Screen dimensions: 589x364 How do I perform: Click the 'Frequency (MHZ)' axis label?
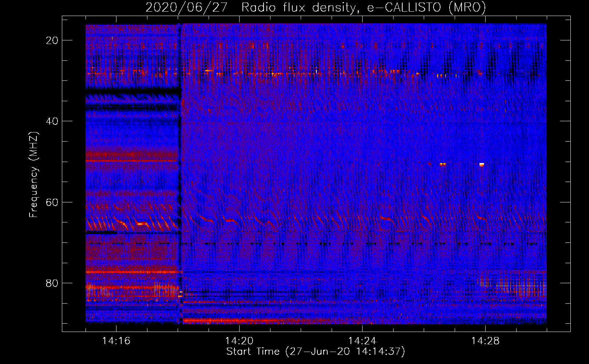33,175
